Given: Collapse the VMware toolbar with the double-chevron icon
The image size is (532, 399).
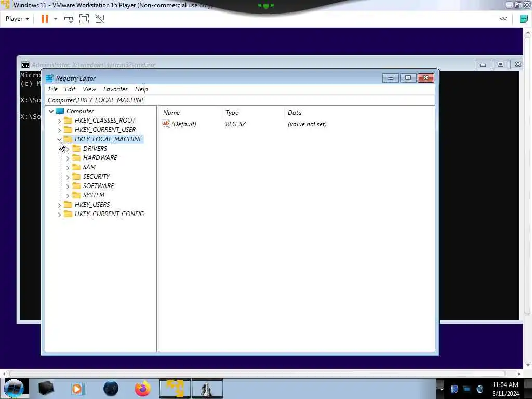Looking at the screenshot, I should (x=503, y=19).
